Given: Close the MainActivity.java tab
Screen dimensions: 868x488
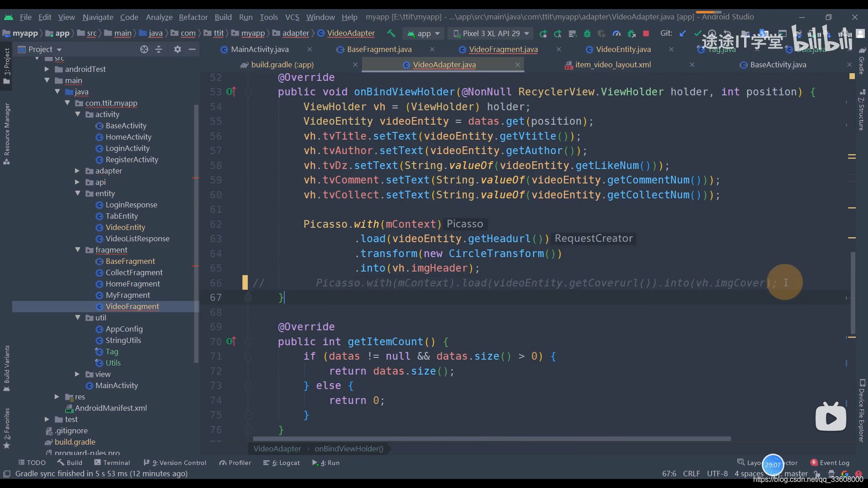Looking at the screenshot, I should click(310, 49).
